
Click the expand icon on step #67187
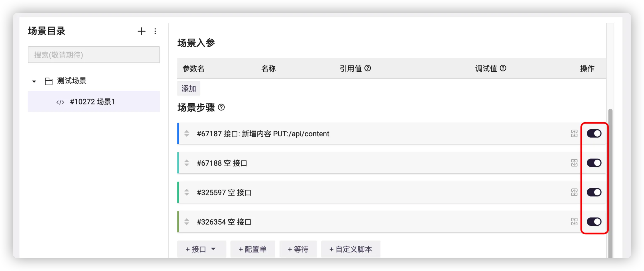(x=574, y=134)
